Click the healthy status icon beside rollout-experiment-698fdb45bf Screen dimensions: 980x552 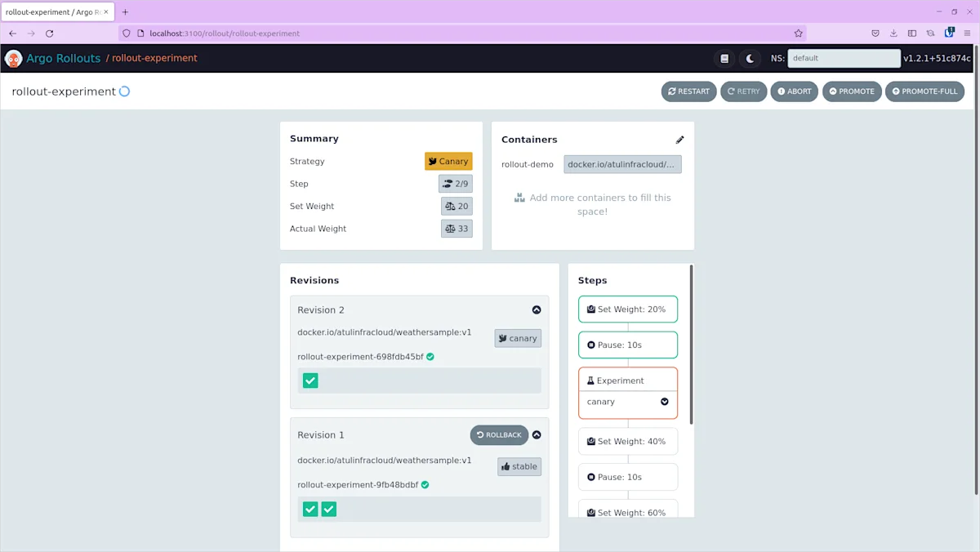(430, 357)
